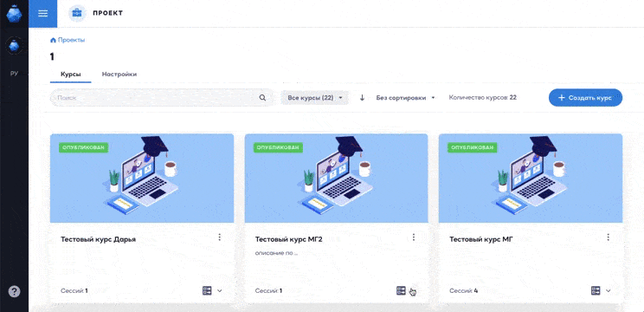Click sessions list icon on Тестовый курс МГ

(596, 290)
